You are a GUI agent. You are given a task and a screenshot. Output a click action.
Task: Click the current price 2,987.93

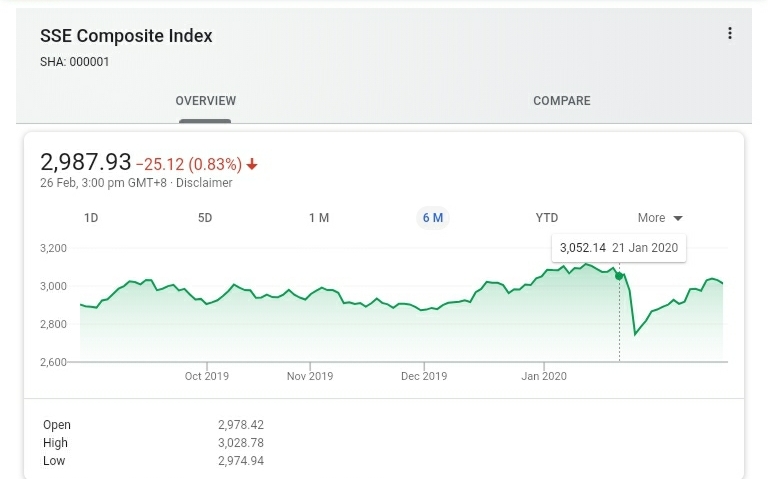point(86,162)
